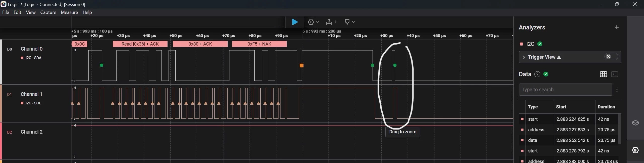
Task: Open the Edit menu
Action: 17,12
